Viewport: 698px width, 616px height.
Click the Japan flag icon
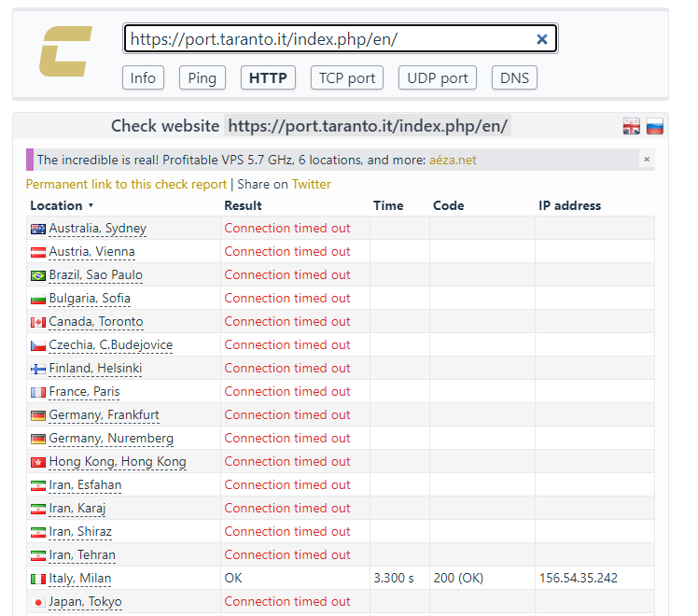click(38, 602)
